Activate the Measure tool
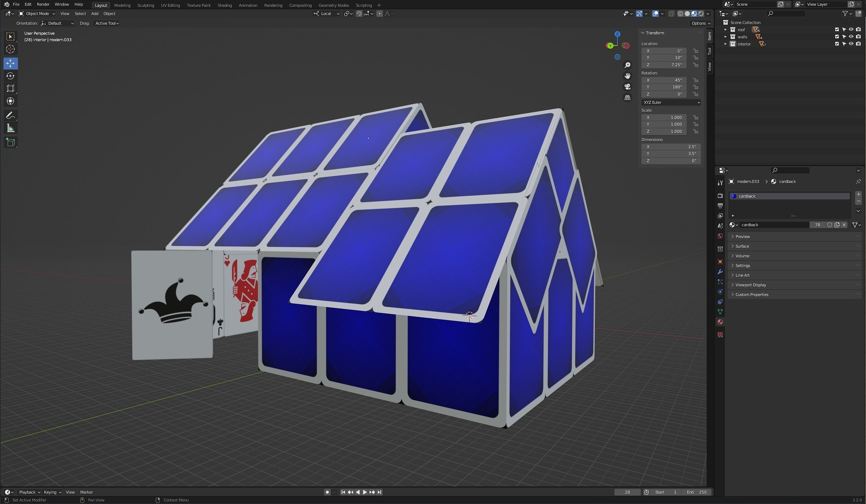866x504 pixels. pyautogui.click(x=10, y=128)
